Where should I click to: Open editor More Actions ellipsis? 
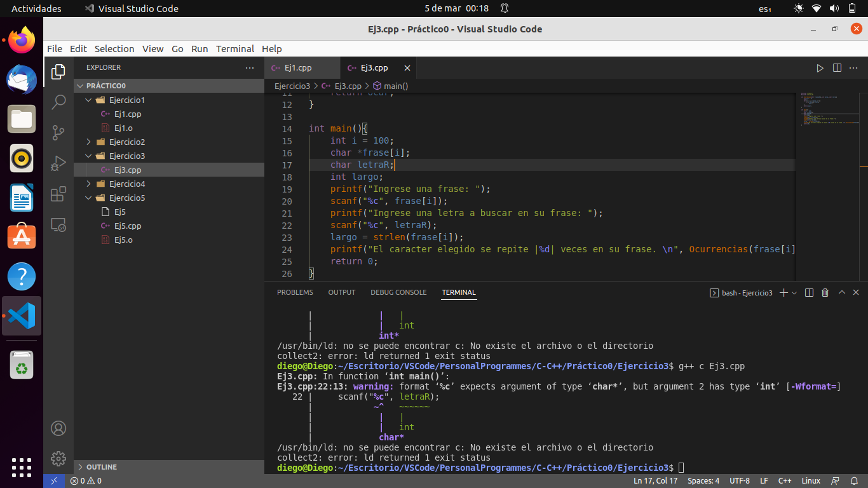click(854, 68)
